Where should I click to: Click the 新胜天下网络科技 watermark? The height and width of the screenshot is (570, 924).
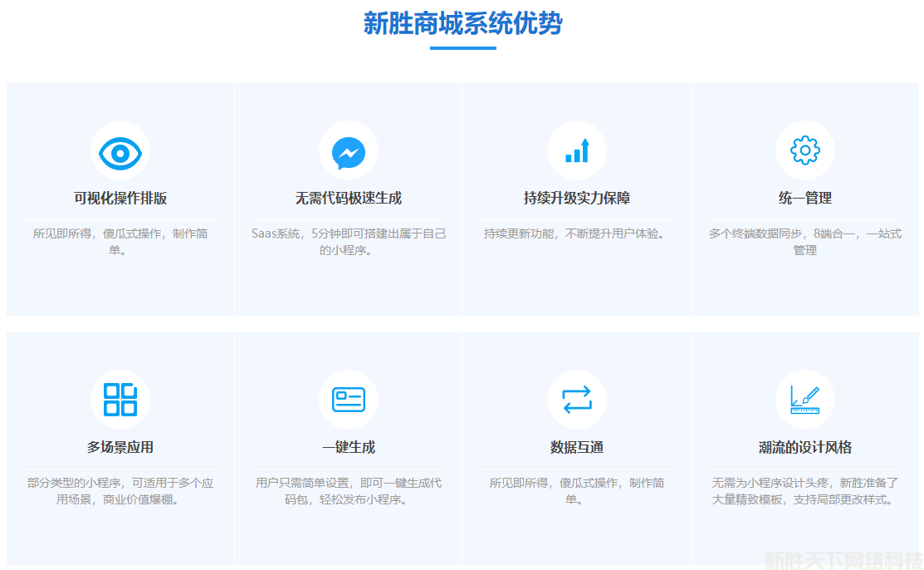[x=843, y=559]
